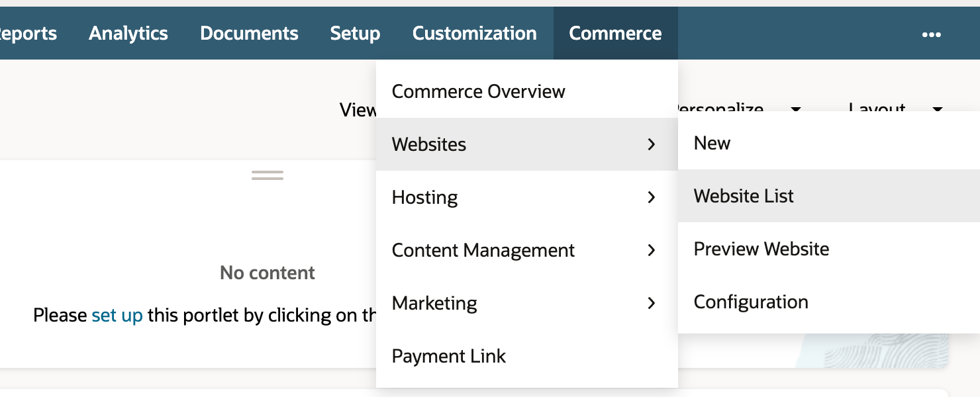Click the 'No content' text

268,273
